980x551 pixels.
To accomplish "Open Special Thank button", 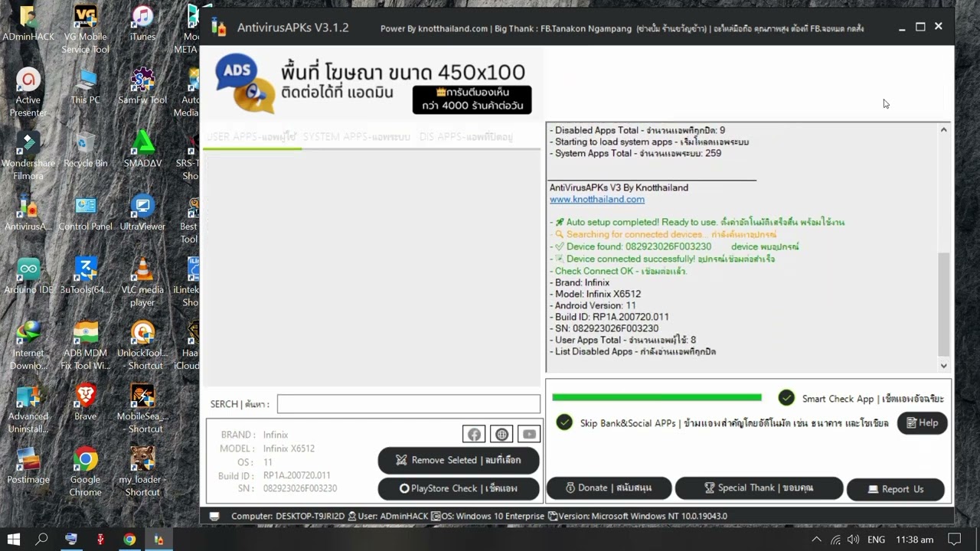I will (x=759, y=488).
